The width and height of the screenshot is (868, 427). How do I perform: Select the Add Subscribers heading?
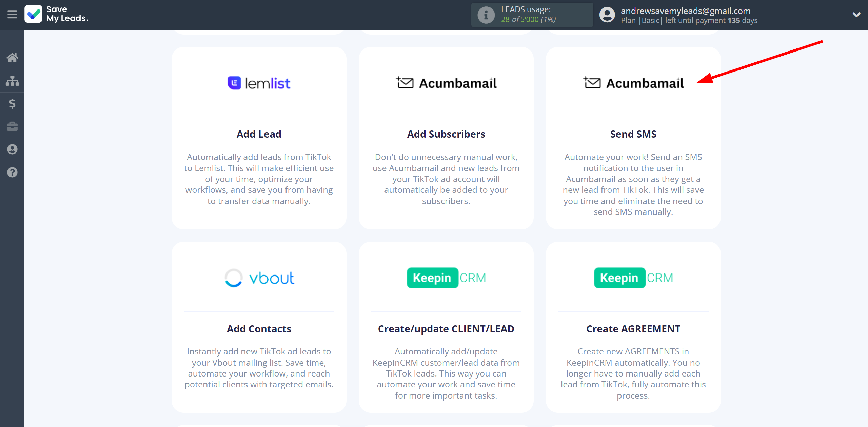pos(446,134)
